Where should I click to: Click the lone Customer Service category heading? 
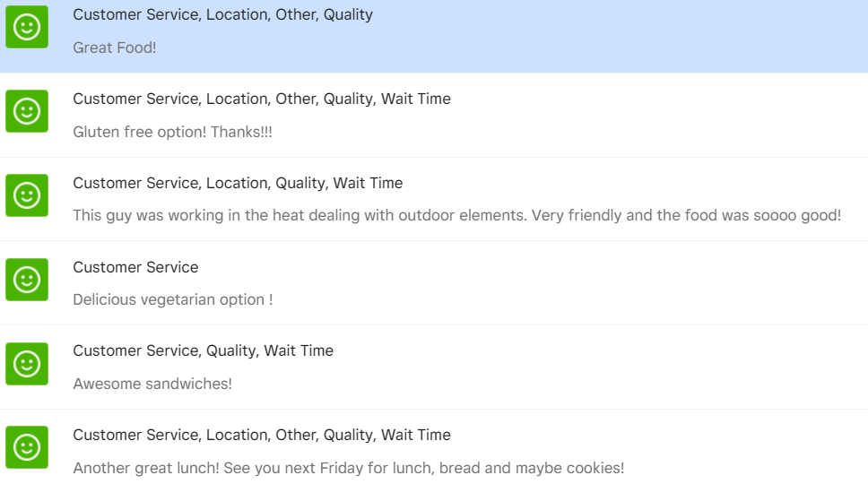coord(135,267)
